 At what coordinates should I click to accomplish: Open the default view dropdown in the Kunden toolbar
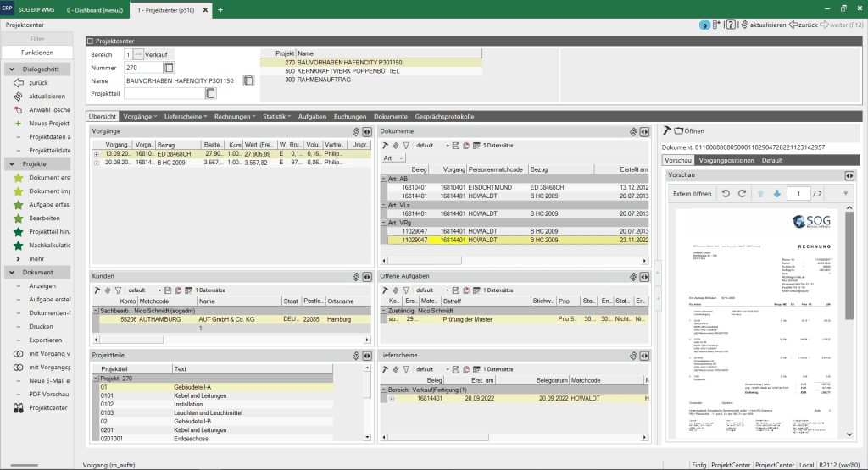144,290
